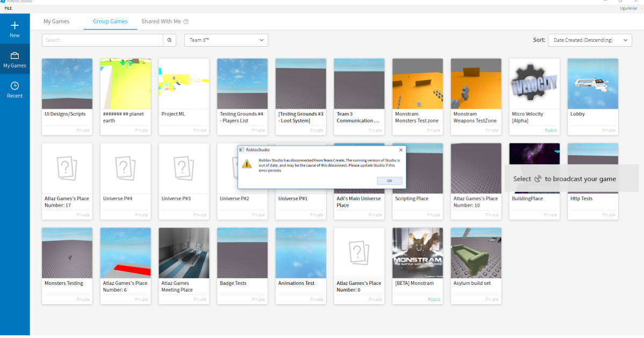Viewport: 644px width, 338px height.
Task: Open Ui Designs/Scripts game thumbnail
Action: point(67,84)
